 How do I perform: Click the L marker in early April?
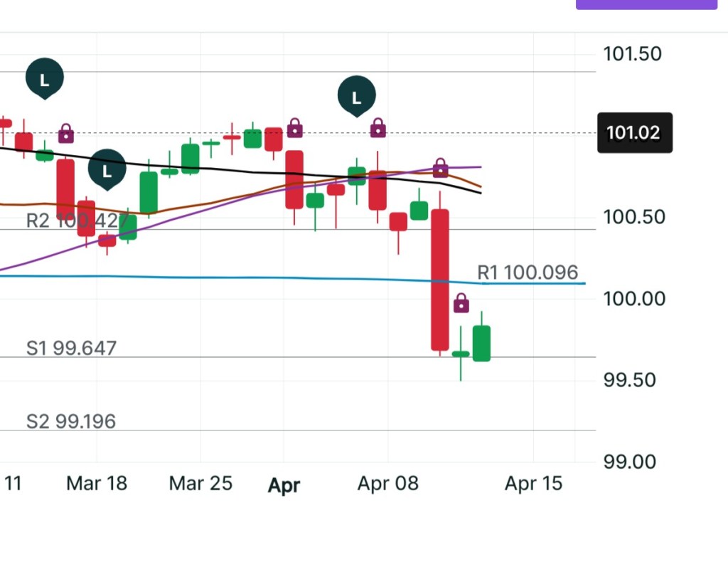[x=356, y=95]
